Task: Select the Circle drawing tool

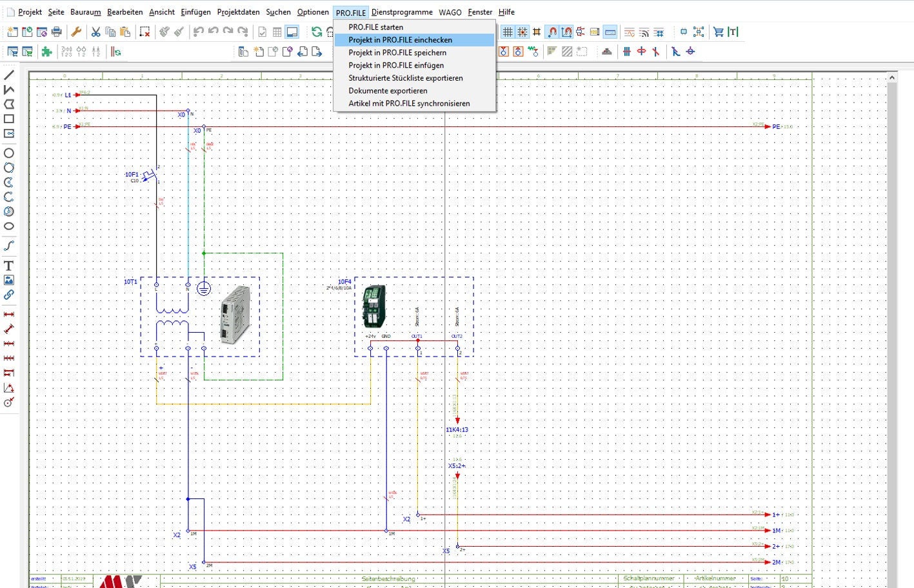Action: 9,153
